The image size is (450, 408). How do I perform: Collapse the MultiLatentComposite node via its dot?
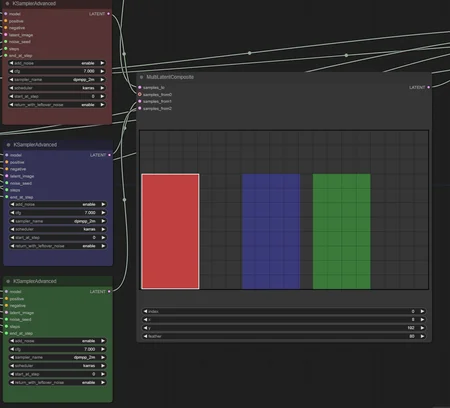pyautogui.click(x=141, y=77)
